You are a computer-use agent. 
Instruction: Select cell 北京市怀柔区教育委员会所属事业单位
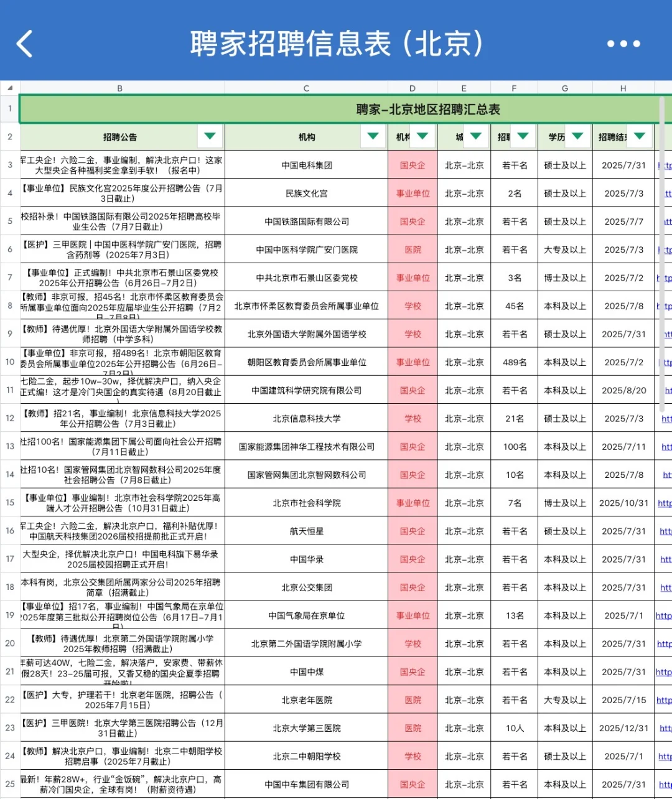tap(307, 306)
